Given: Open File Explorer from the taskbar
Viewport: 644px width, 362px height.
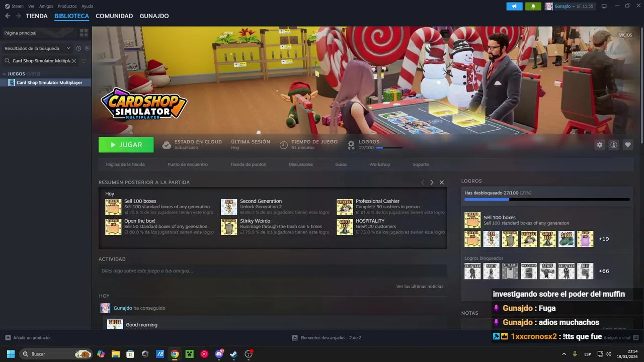Looking at the screenshot, I should 115,354.
